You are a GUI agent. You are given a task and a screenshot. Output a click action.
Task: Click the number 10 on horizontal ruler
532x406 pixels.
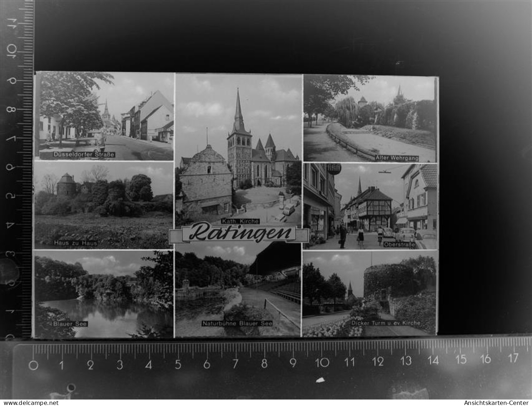coord(322,363)
